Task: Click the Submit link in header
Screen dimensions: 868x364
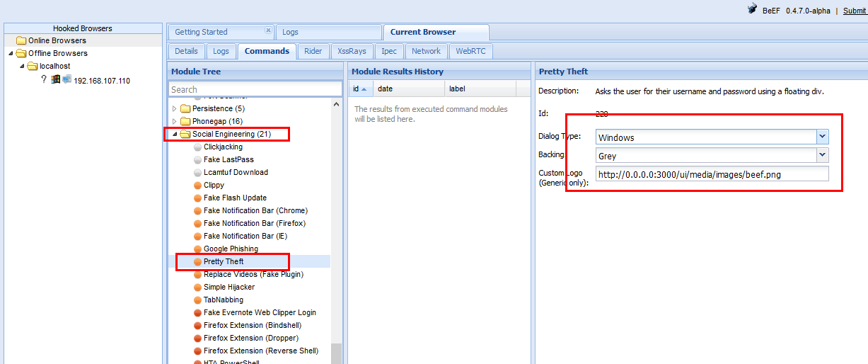Action: pos(854,11)
